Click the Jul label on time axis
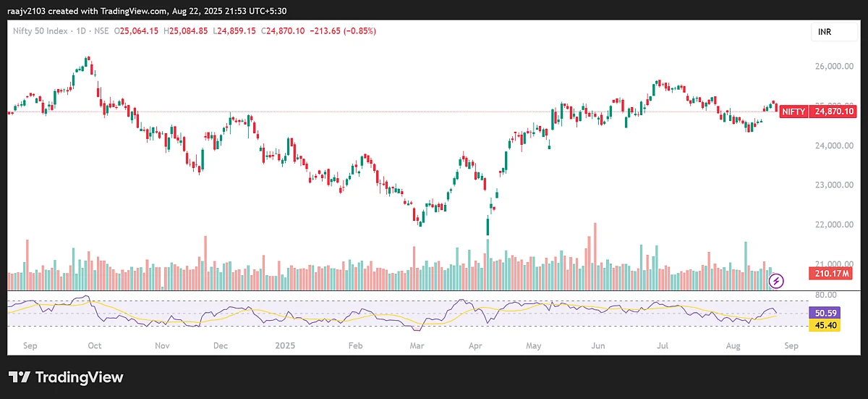The image size is (868, 399). pos(663,347)
